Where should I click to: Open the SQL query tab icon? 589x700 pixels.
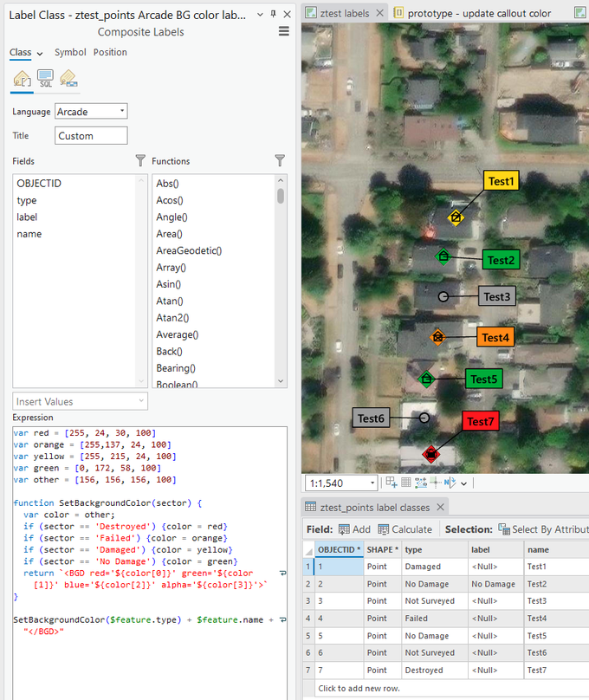(x=46, y=79)
